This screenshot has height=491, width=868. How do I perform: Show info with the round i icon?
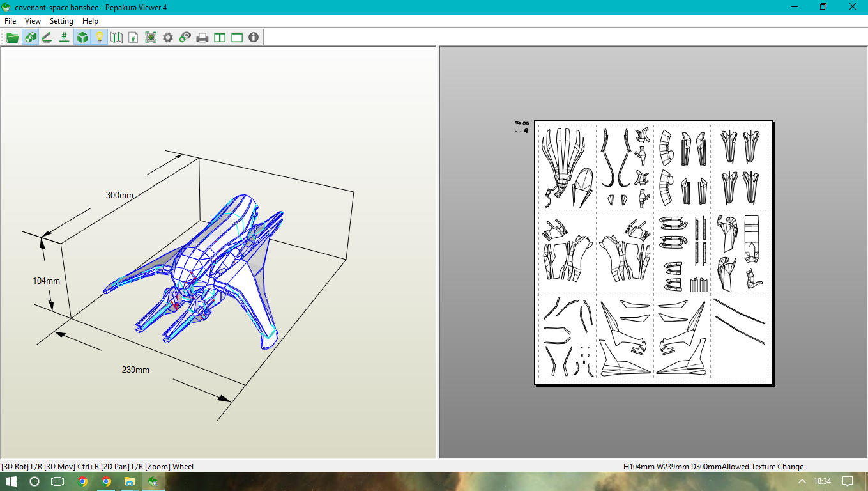pos(254,37)
